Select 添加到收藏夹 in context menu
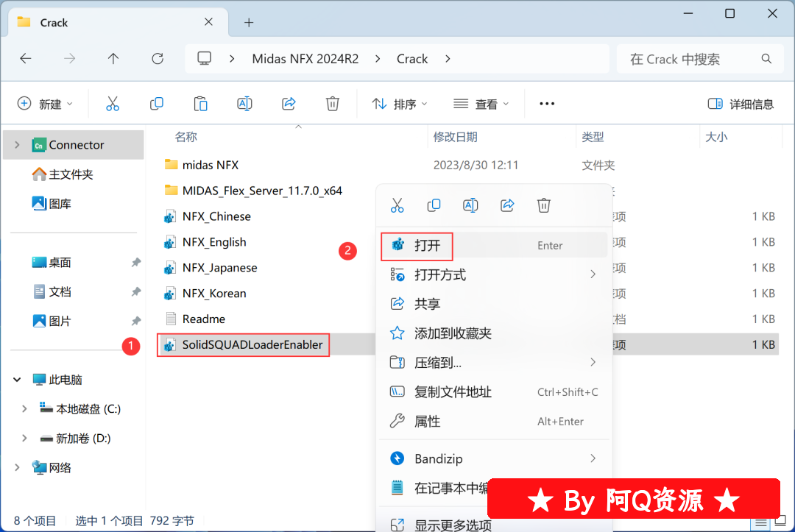This screenshot has width=795, height=532. coord(494,333)
